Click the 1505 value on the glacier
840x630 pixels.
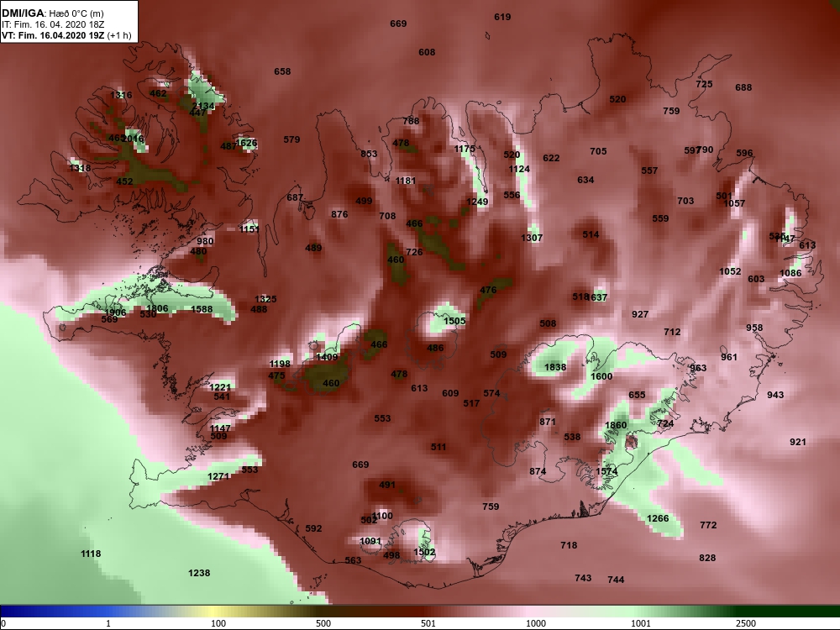pos(454,321)
